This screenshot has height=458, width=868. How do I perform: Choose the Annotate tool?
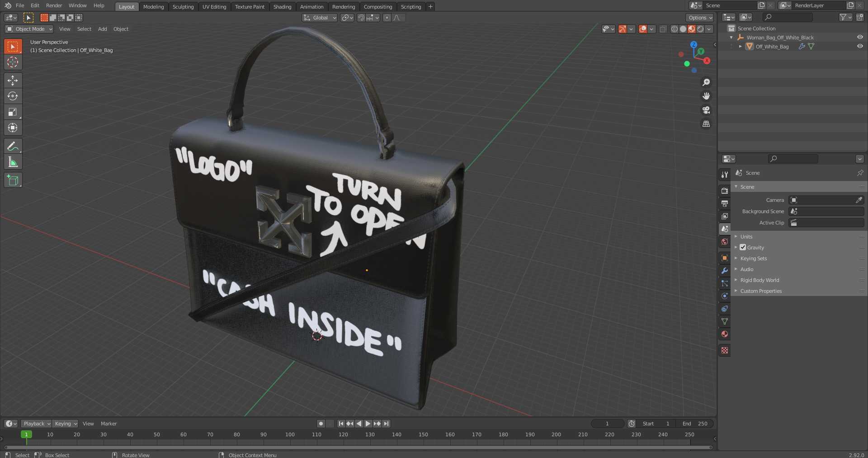[13, 146]
